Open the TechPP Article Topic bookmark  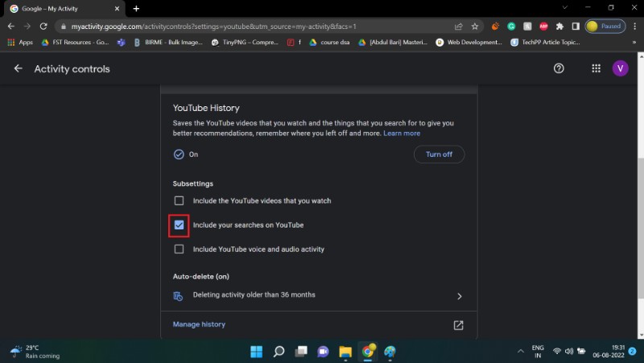(546, 43)
